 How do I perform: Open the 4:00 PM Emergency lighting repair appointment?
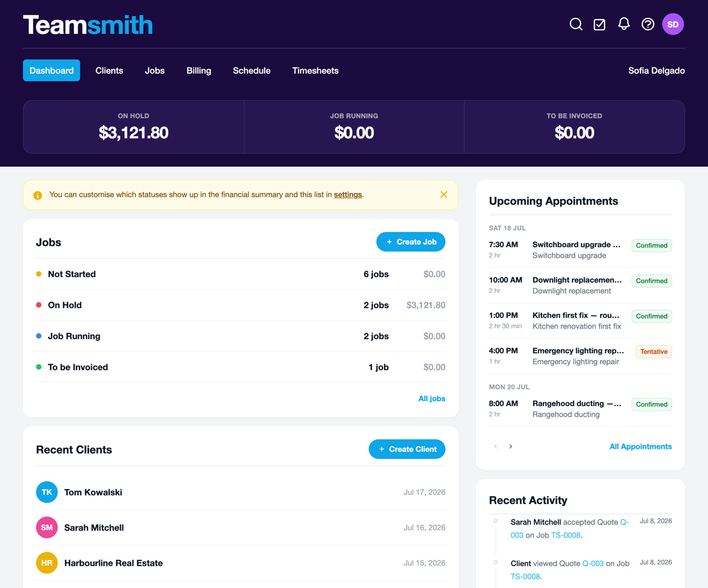click(x=580, y=356)
